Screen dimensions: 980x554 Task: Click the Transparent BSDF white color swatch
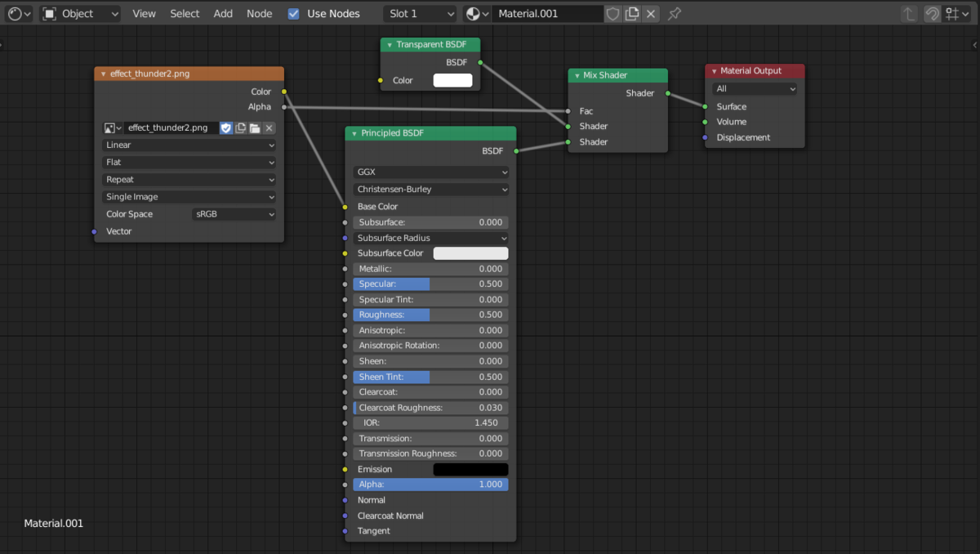click(452, 80)
